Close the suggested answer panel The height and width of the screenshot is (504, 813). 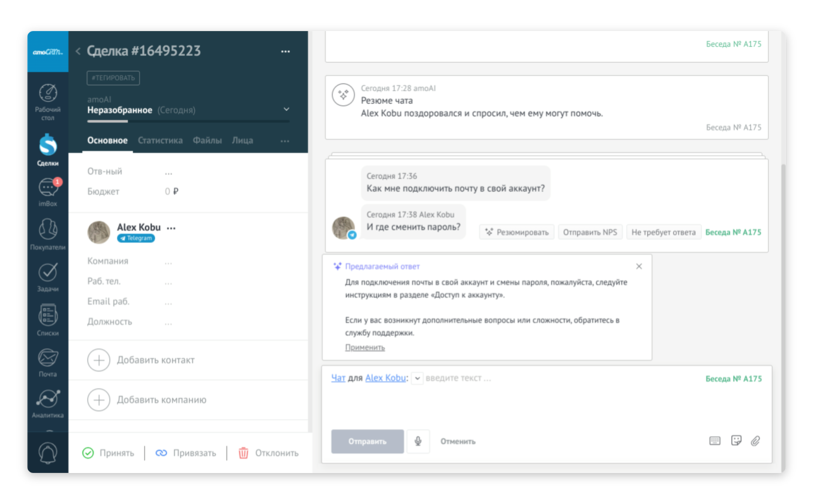click(x=639, y=266)
